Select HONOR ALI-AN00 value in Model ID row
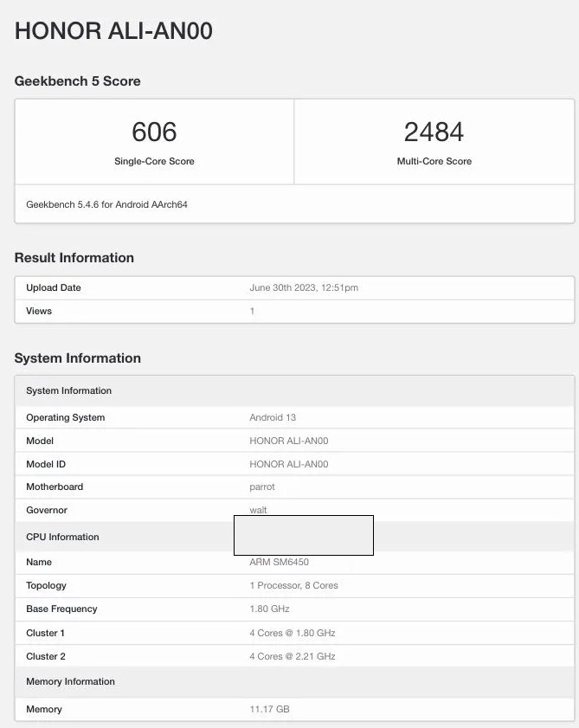The width and height of the screenshot is (579, 728). (x=289, y=464)
